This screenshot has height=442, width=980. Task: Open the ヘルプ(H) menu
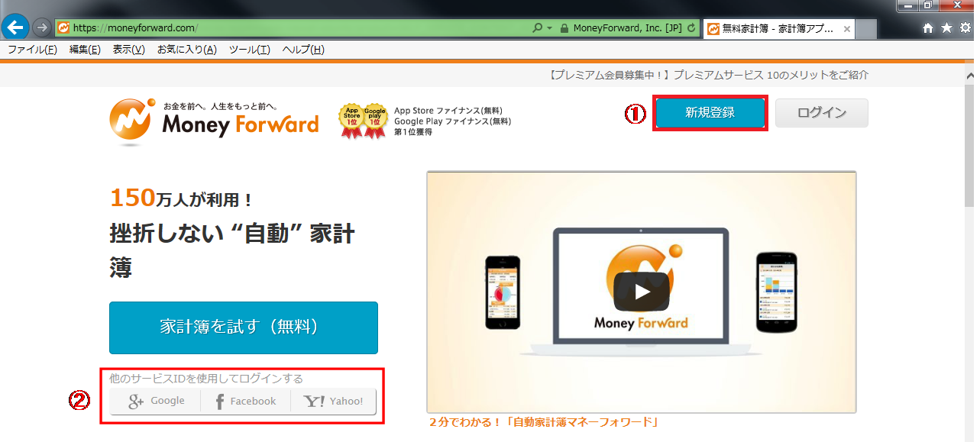tap(303, 50)
